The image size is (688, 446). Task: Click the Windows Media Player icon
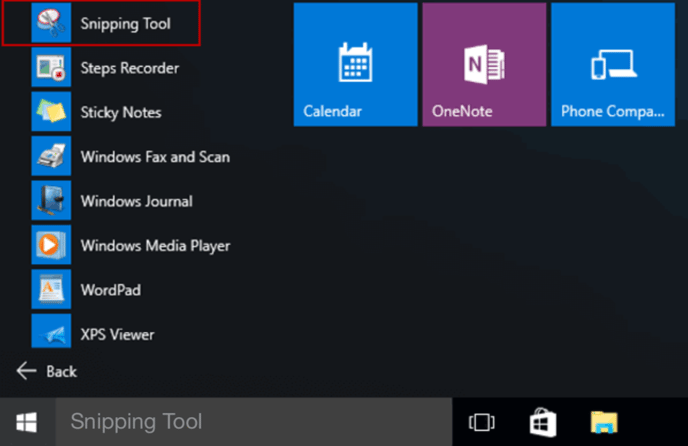(x=49, y=245)
